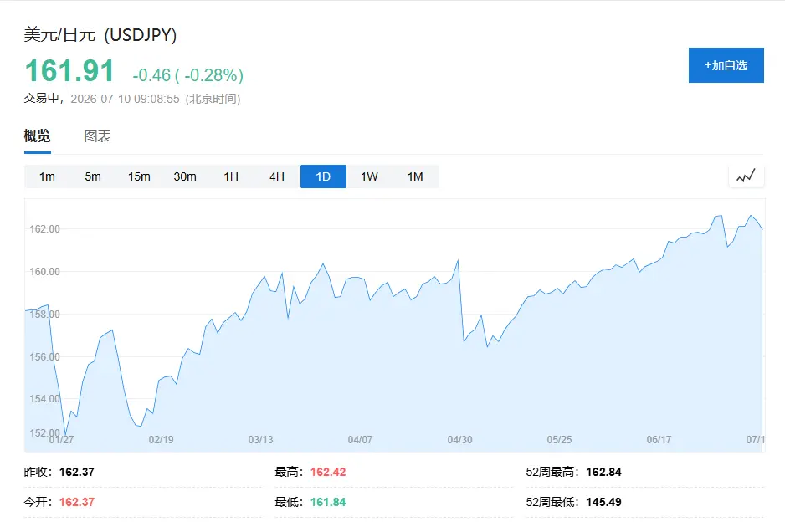
Task: Add USDJPY to watchlist with +加自选
Action: (x=726, y=65)
